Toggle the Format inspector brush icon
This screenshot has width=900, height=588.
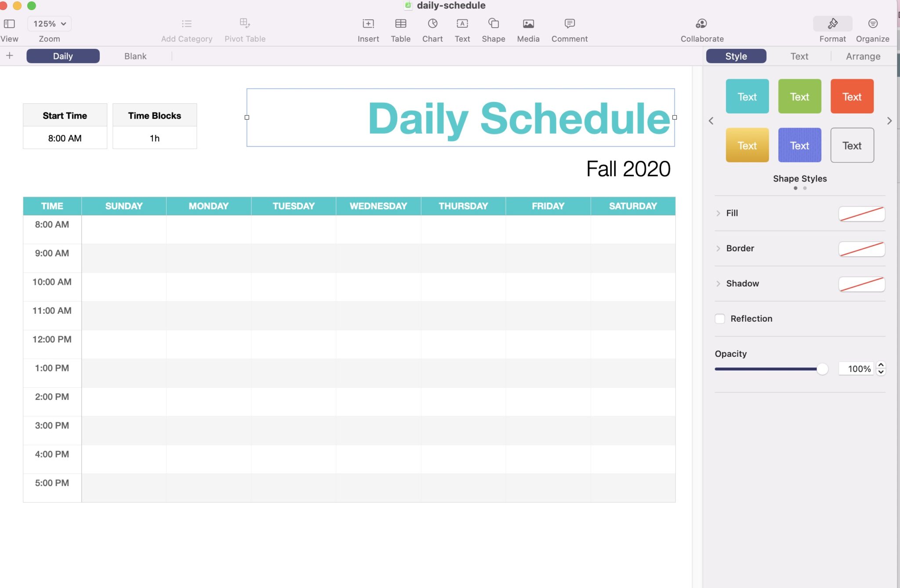click(833, 23)
